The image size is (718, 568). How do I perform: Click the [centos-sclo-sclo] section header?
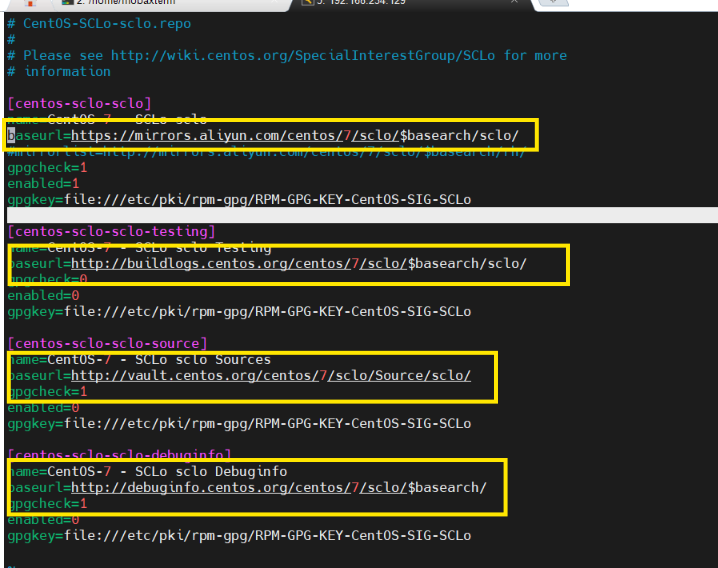79,104
